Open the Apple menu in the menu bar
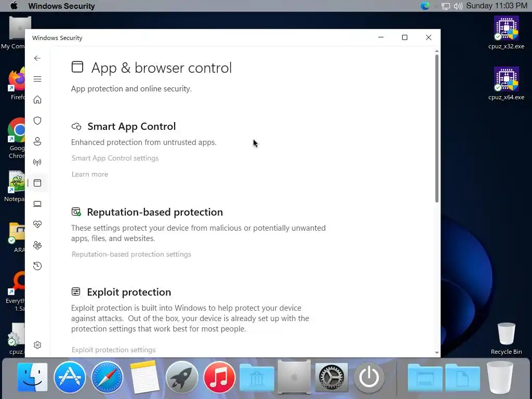The height and width of the screenshot is (399, 532). (x=14, y=6)
